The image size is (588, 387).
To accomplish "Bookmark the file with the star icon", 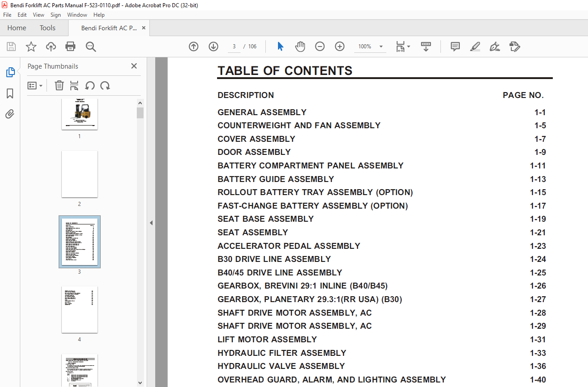I will 31,47.
